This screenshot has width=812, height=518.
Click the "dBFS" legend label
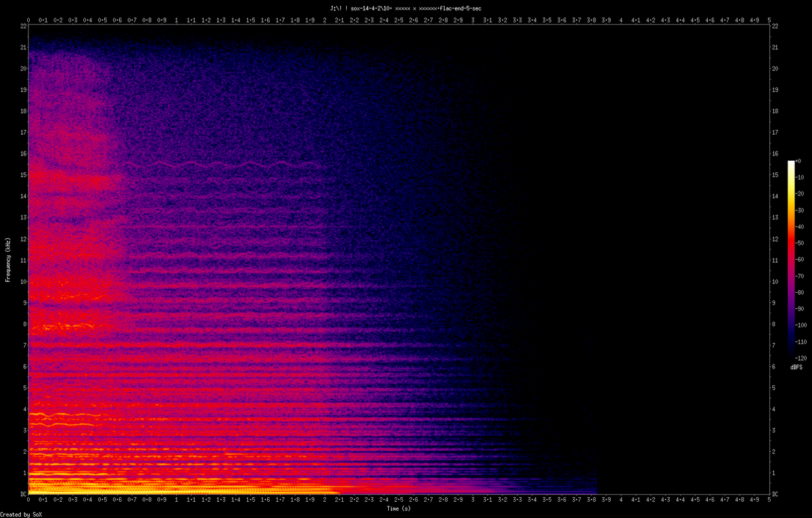click(796, 367)
